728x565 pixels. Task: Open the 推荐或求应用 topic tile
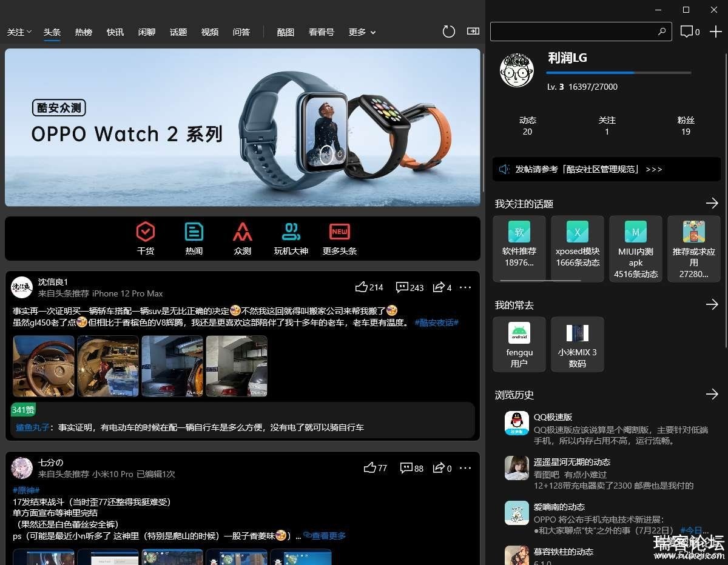point(694,249)
